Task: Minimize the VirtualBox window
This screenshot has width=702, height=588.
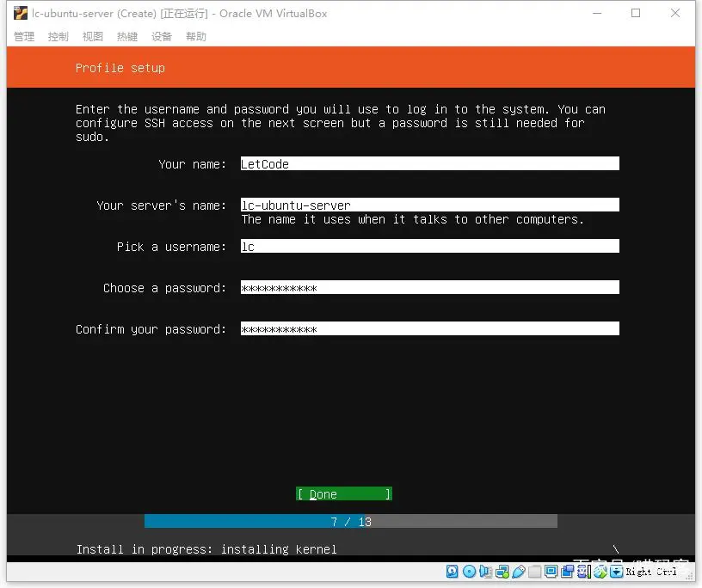Action: click(597, 14)
